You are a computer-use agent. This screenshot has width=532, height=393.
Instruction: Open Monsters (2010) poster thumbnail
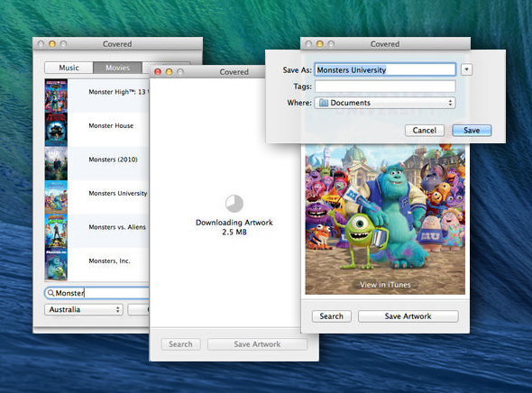pyautogui.click(x=56, y=163)
